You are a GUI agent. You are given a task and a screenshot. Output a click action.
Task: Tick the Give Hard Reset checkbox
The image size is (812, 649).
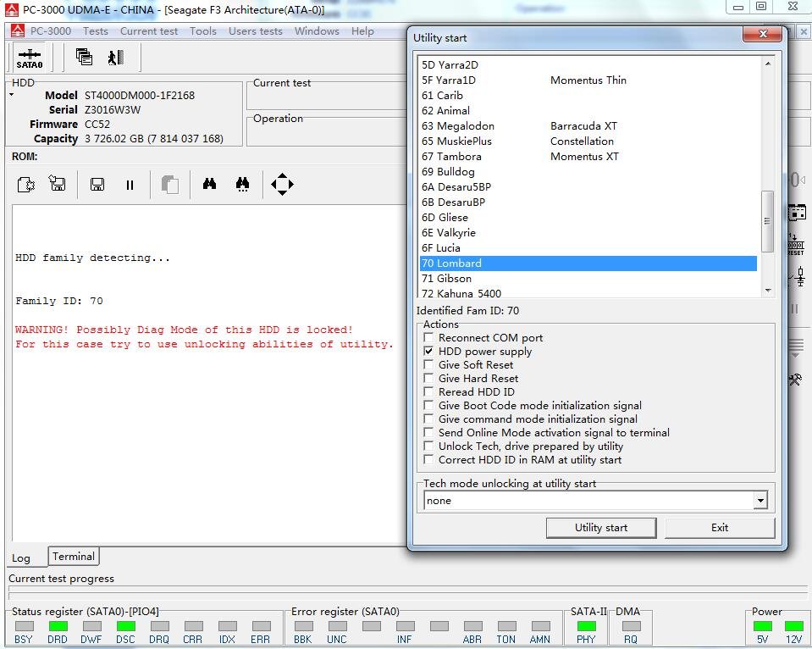429,379
